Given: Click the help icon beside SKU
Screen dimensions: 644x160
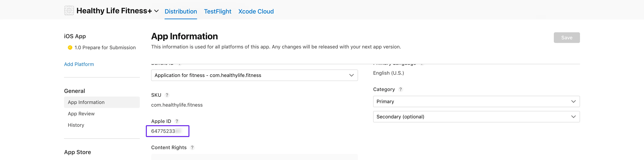Looking at the screenshot, I should pyautogui.click(x=167, y=95).
